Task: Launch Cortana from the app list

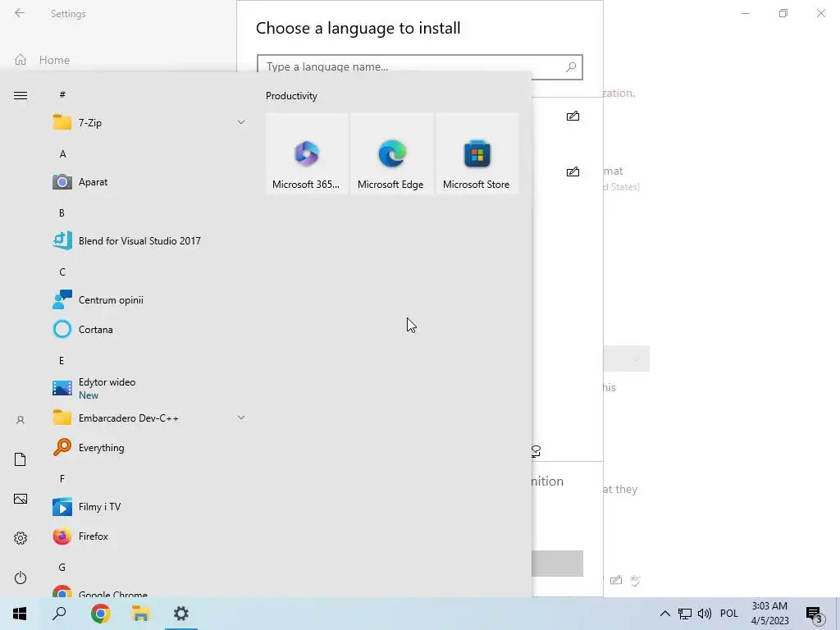Action: (148, 330)
